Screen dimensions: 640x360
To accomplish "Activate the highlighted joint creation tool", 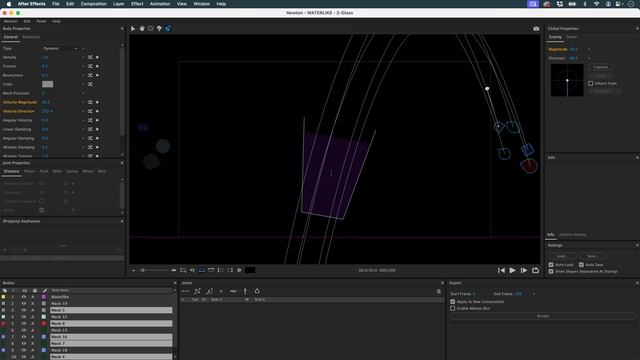I will [x=168, y=29].
